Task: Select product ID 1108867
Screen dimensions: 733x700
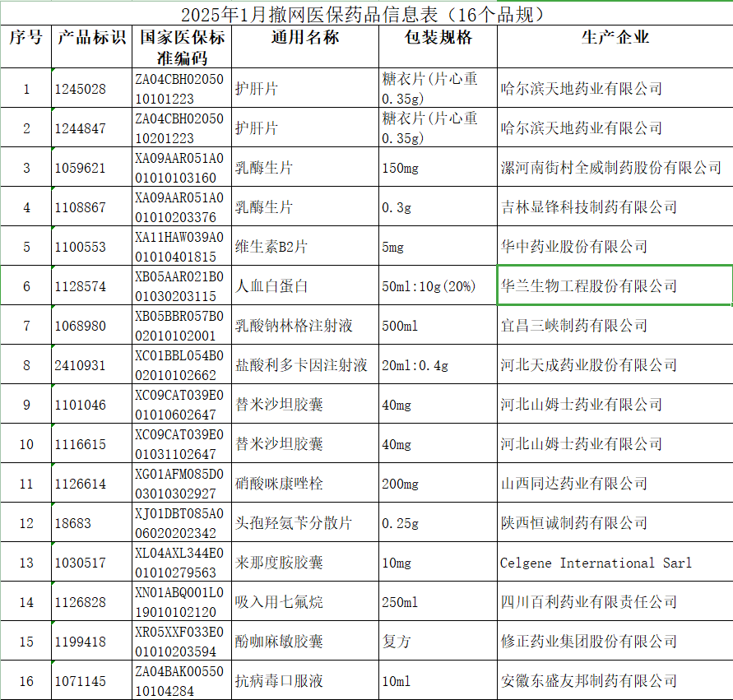Action: click(92, 207)
